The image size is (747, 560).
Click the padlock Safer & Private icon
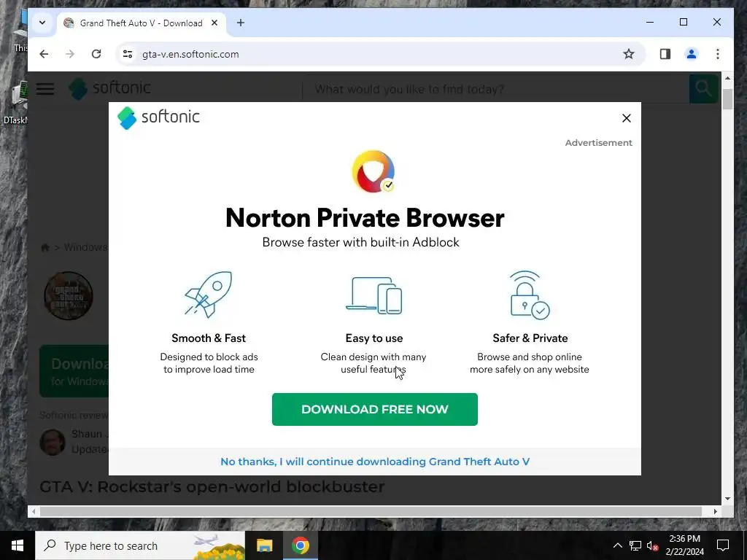(x=530, y=295)
